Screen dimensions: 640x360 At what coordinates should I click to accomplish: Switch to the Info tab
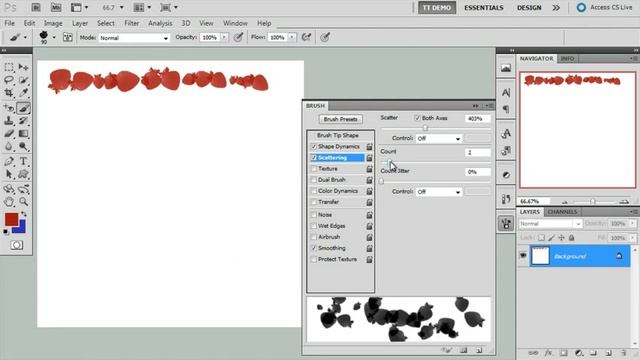[x=567, y=58]
